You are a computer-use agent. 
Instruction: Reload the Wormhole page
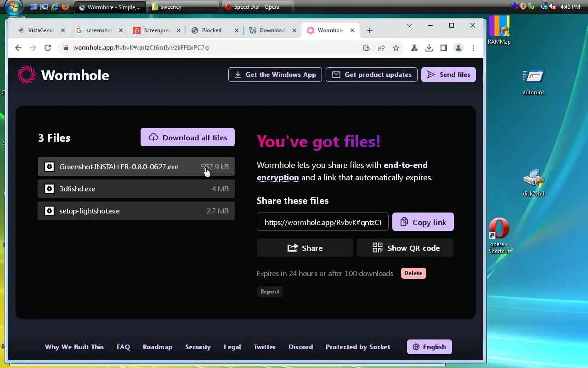pyautogui.click(x=48, y=48)
